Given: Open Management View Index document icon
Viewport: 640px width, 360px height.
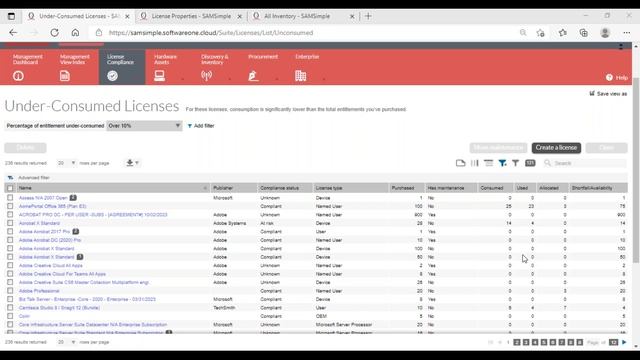Looking at the screenshot, I should point(65,76).
